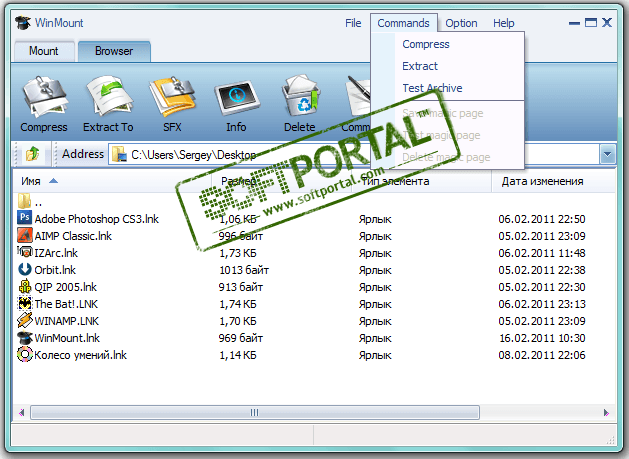Click the Orbit file icon

(24, 269)
